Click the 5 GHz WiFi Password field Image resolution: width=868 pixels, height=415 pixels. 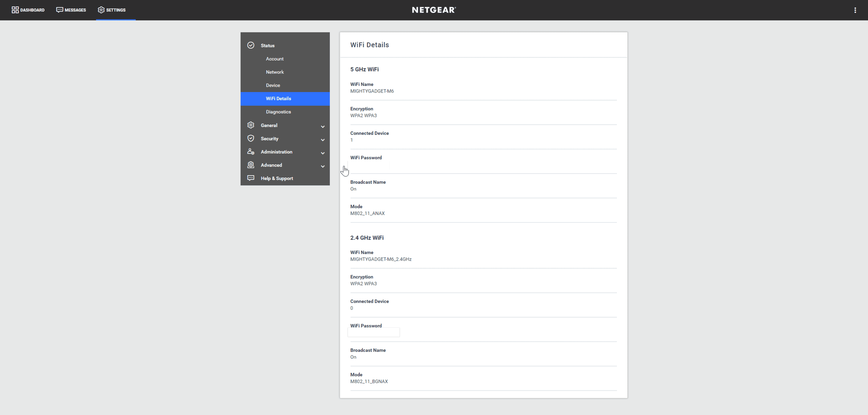coord(368,165)
